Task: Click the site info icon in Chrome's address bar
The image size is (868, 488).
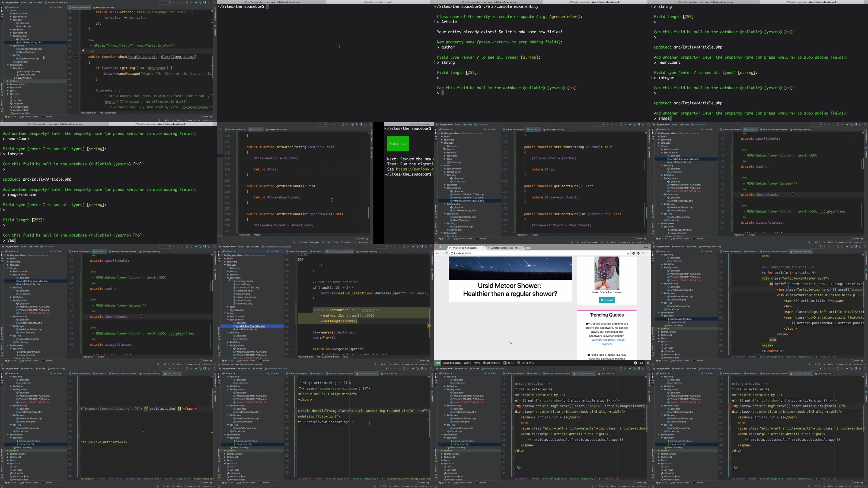Action: pyautogui.click(x=452, y=253)
